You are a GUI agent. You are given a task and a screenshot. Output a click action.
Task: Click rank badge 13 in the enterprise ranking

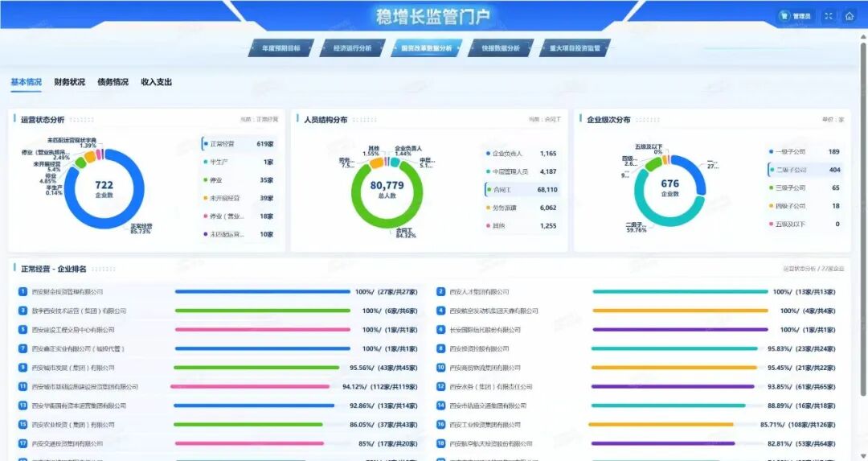(23, 405)
